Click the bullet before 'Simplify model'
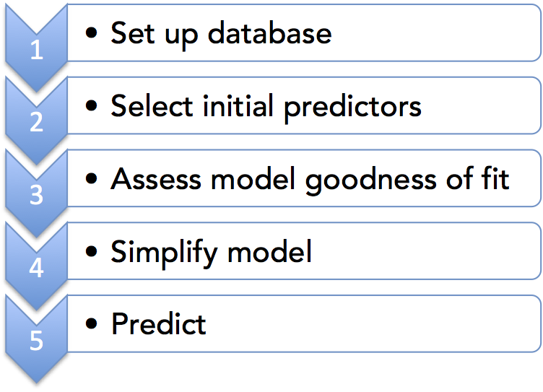 pyautogui.click(x=90, y=252)
